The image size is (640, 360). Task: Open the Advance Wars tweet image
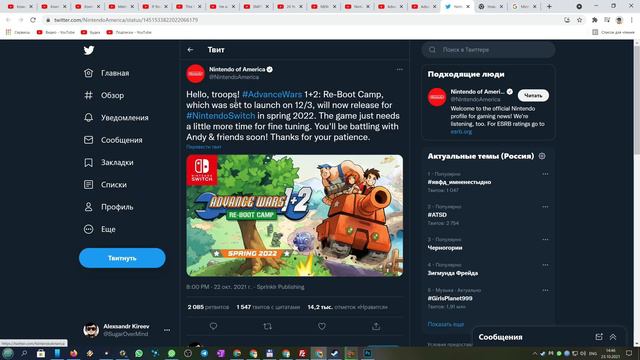[x=295, y=216]
